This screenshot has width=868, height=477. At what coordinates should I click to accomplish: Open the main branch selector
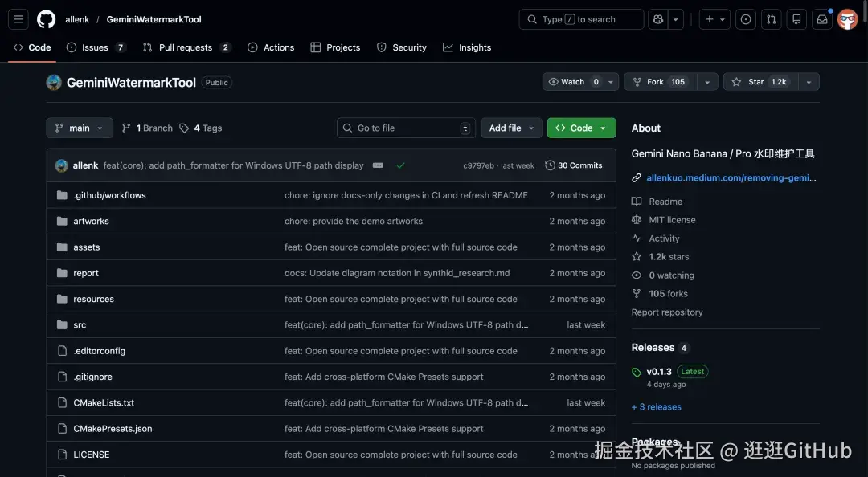(80, 128)
